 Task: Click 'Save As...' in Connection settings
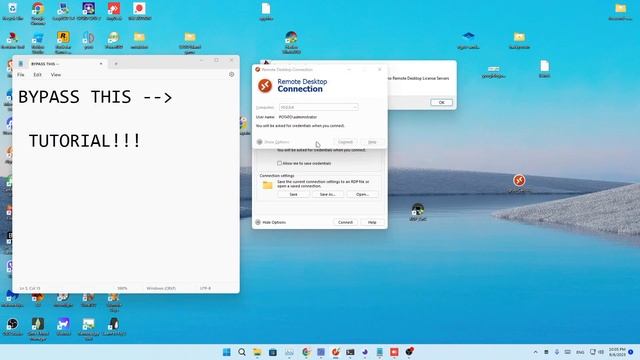coord(327,194)
